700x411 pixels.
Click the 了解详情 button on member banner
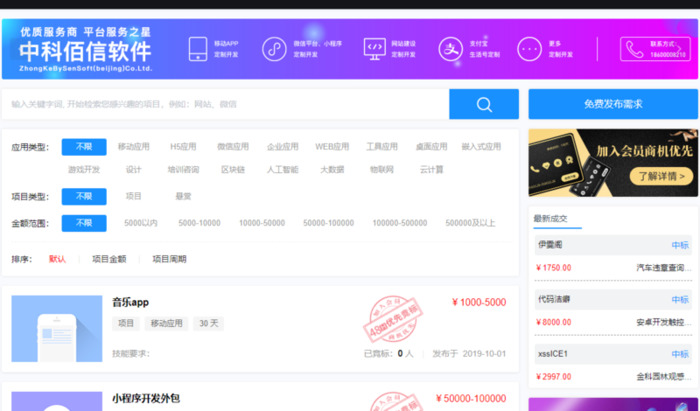click(661, 176)
